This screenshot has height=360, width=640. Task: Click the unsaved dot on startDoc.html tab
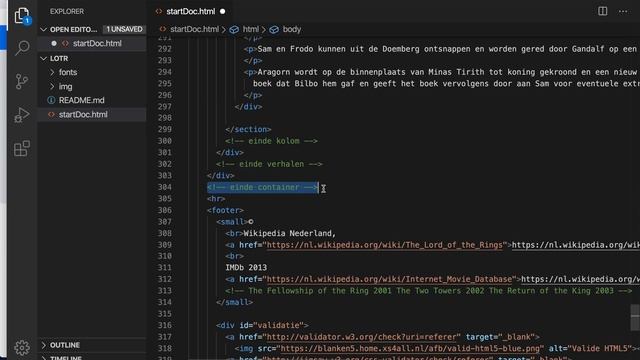222,11
